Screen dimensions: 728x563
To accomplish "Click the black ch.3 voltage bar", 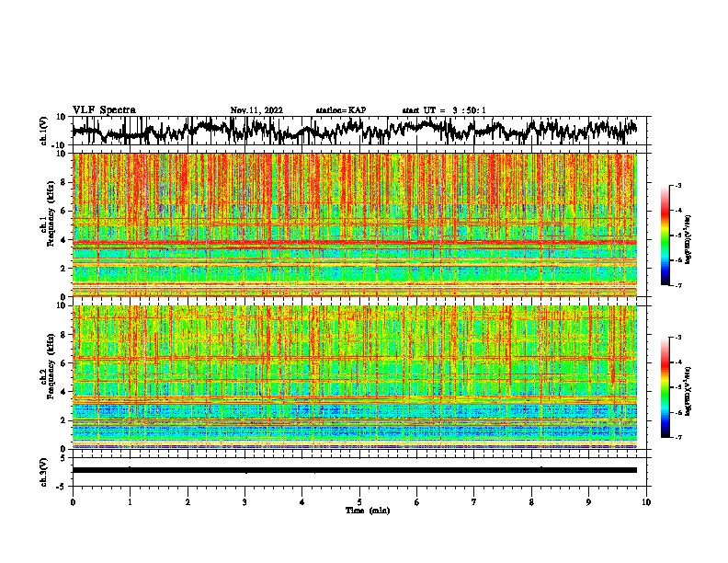I will (354, 470).
